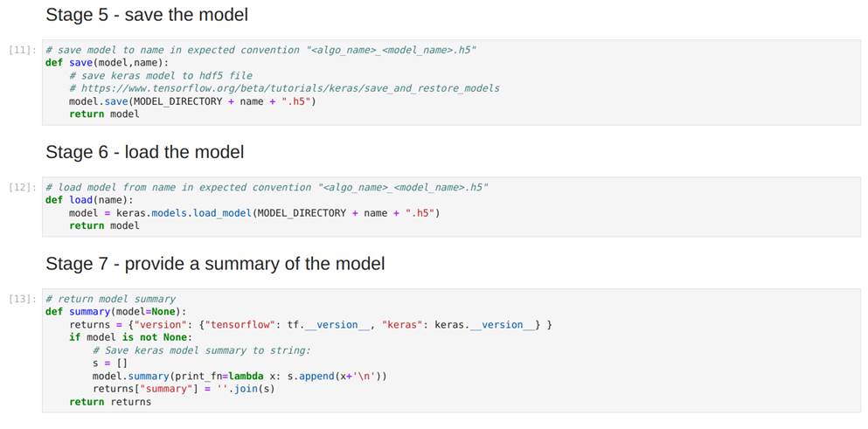Image resolution: width=868 pixels, height=429 pixels.
Task: Click the Stage 5 save the model heading
Action: pyautogui.click(x=147, y=15)
